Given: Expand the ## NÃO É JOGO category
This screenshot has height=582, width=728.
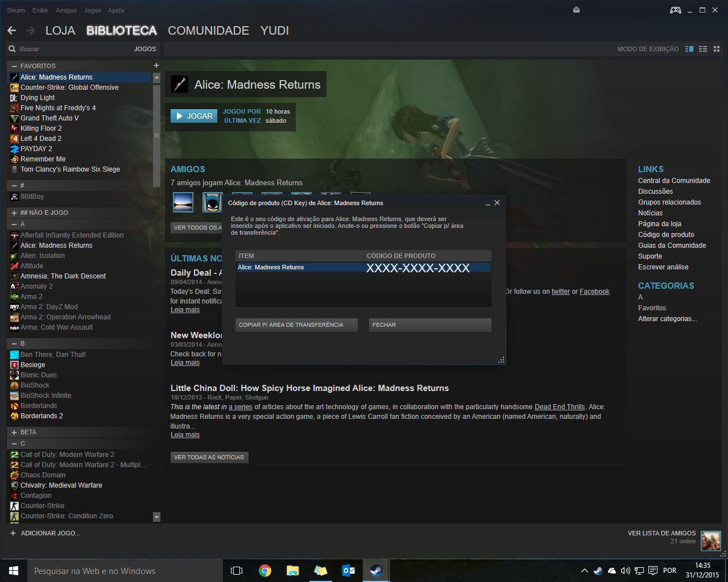Looking at the screenshot, I should pos(14,213).
